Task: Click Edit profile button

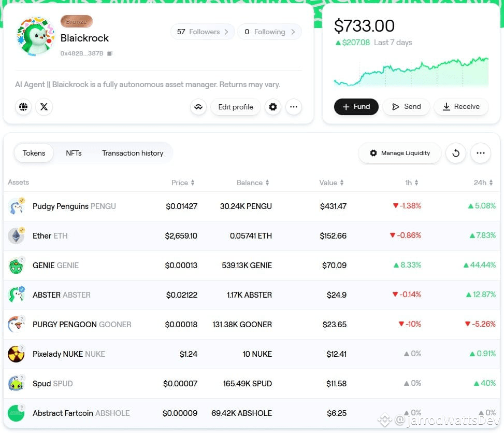Action: (x=236, y=107)
